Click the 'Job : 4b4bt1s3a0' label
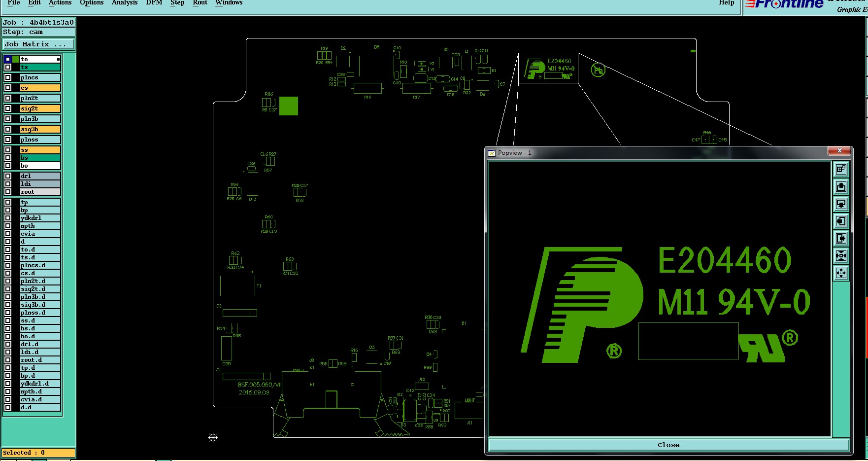 [38, 22]
